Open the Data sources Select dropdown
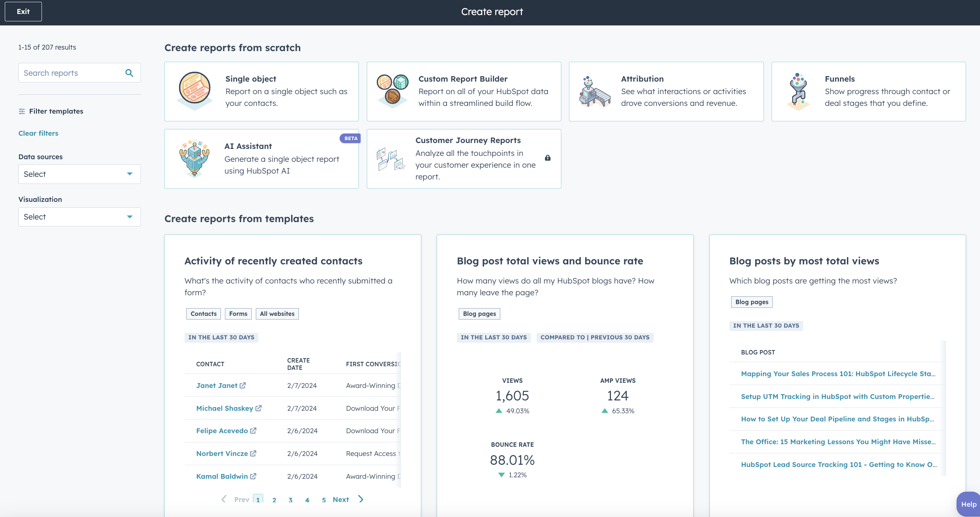Screen dimensions: 980x517 pyautogui.click(x=79, y=174)
